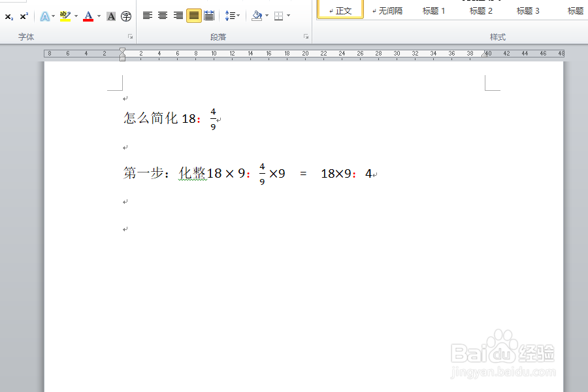Expand highlight color dropdown arrow

pos(76,16)
